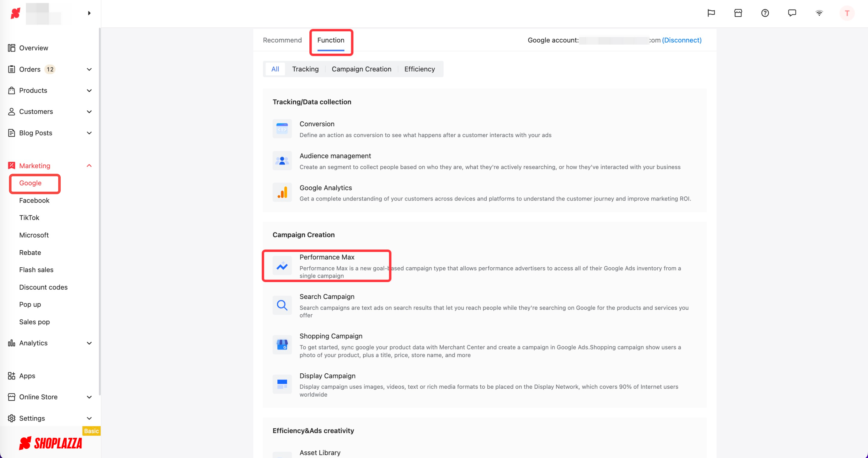Click the Settings gear icon
The image size is (868, 458).
coord(12,418)
